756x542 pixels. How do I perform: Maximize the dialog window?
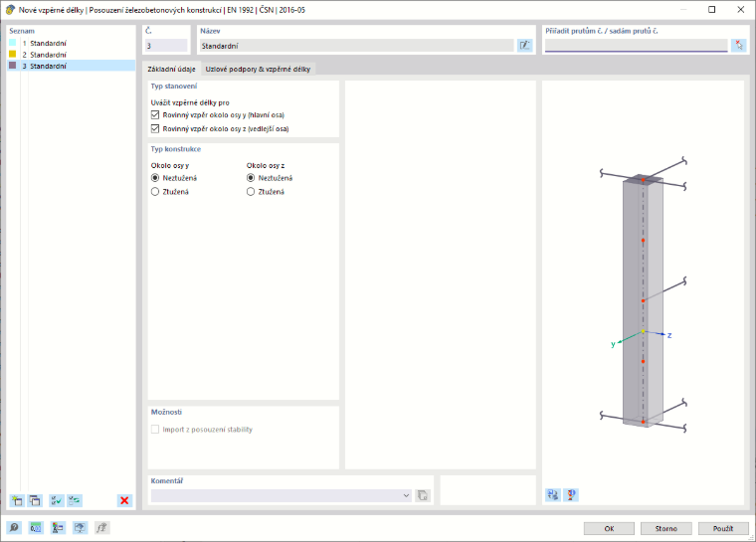click(711, 9)
